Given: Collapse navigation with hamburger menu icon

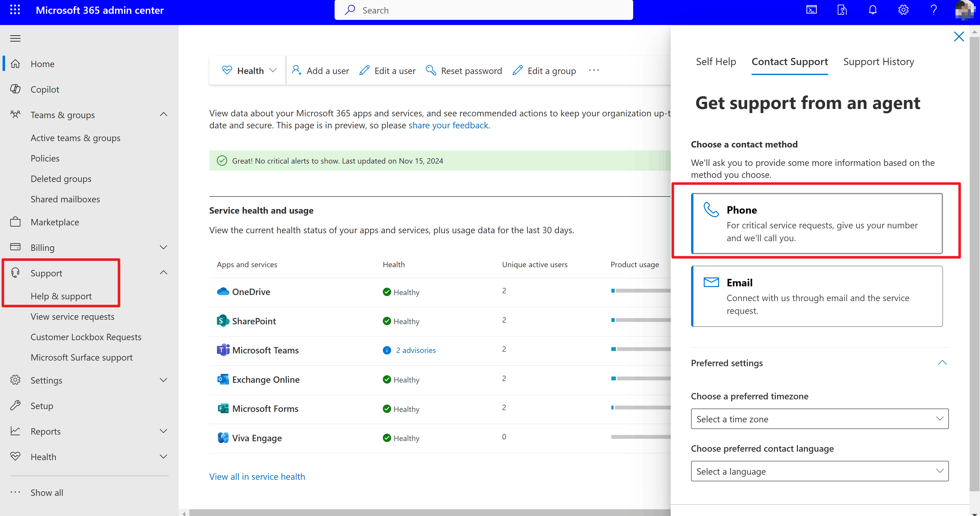Looking at the screenshot, I should coord(15,38).
